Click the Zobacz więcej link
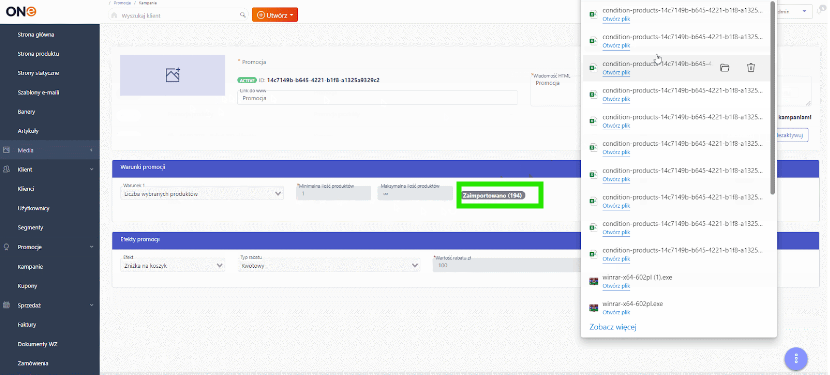This screenshot has height=375, width=830. pyautogui.click(x=612, y=327)
